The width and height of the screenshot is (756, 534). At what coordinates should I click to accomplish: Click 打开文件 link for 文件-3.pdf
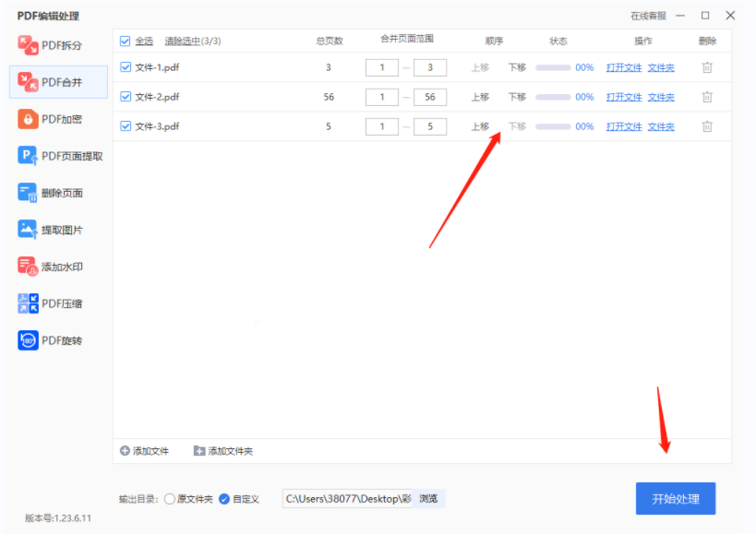[624, 126]
